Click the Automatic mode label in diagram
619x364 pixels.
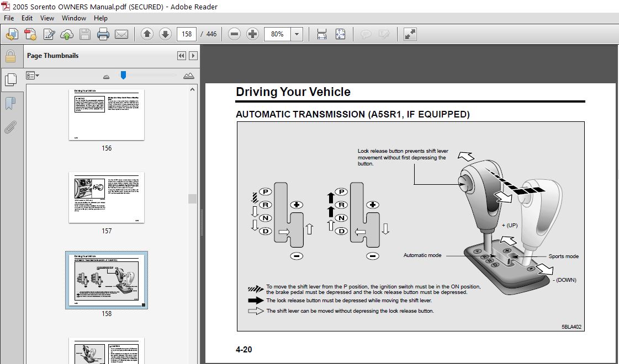(x=422, y=255)
